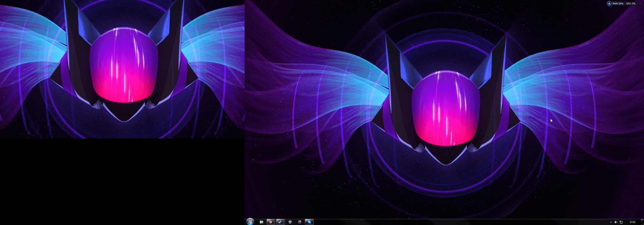Show hidden tray icons arrow
Screen dimensions: 644x225
click(x=611, y=222)
